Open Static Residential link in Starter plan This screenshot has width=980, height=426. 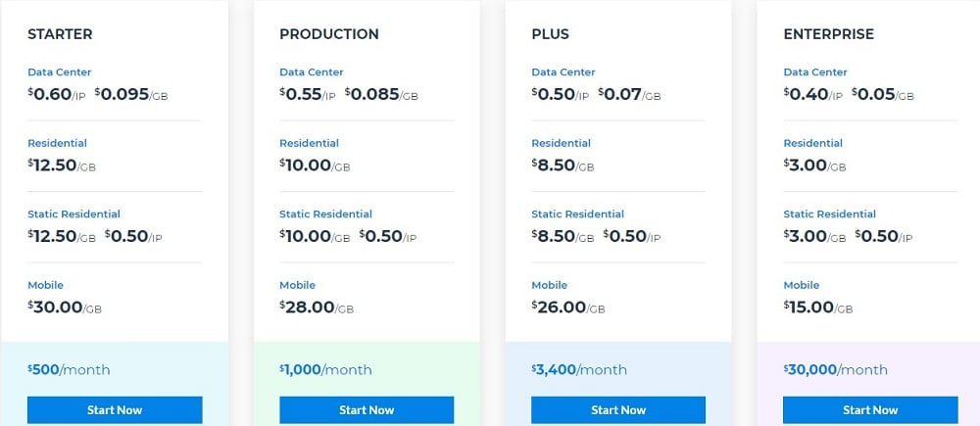click(73, 213)
